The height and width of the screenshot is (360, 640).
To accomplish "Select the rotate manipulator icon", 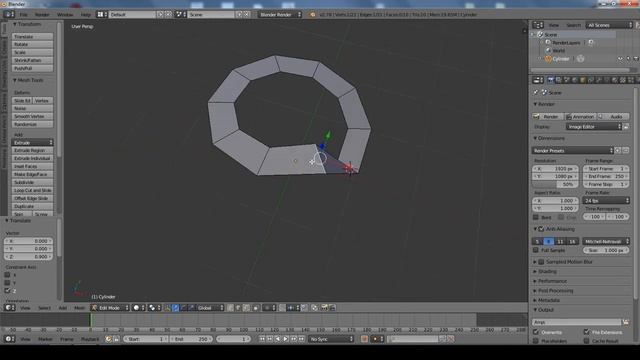I will pos(184,308).
